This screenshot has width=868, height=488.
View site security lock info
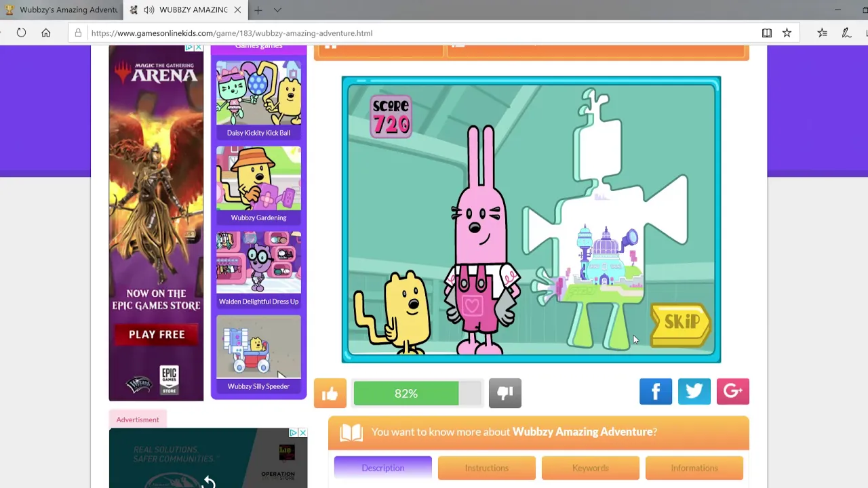tap(78, 33)
